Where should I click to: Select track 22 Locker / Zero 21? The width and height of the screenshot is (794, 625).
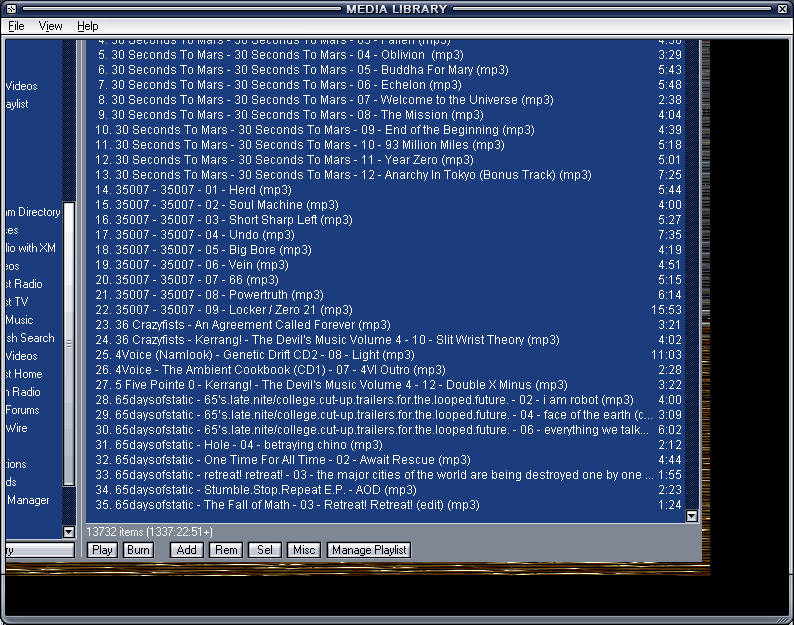[x=386, y=310]
